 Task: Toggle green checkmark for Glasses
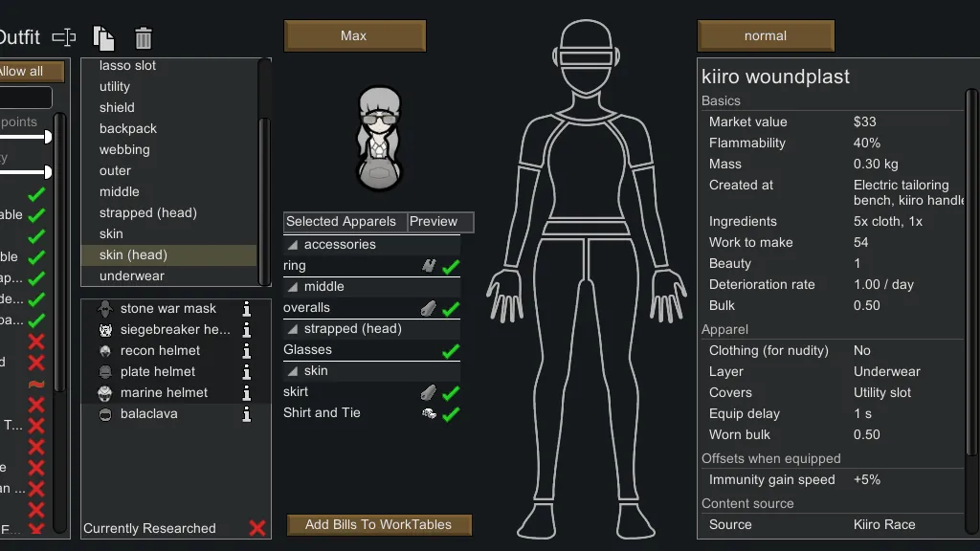pos(451,351)
